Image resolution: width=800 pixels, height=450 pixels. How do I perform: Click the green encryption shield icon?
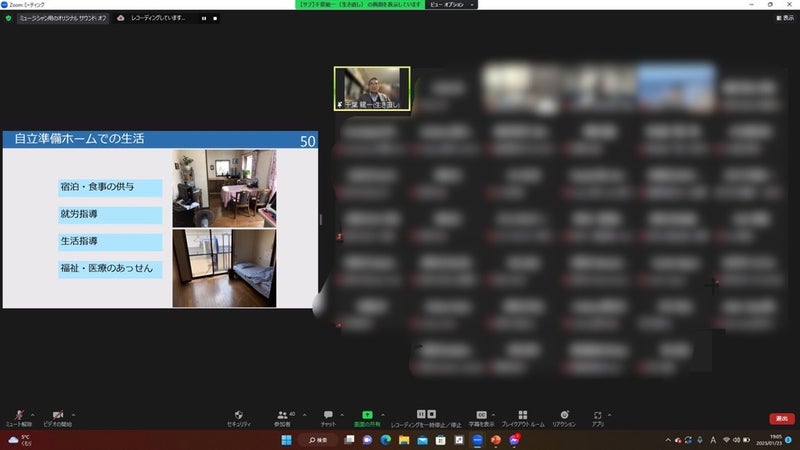pyautogui.click(x=8, y=18)
